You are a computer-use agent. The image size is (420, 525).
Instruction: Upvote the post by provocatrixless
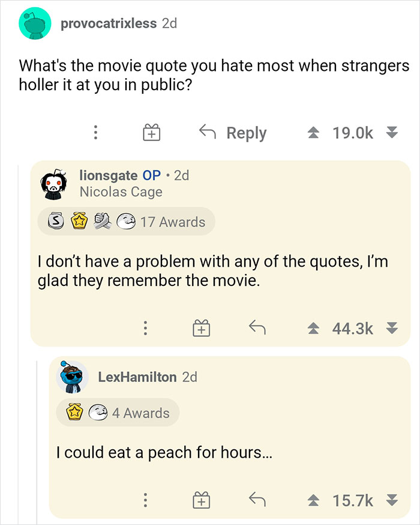pos(314,132)
